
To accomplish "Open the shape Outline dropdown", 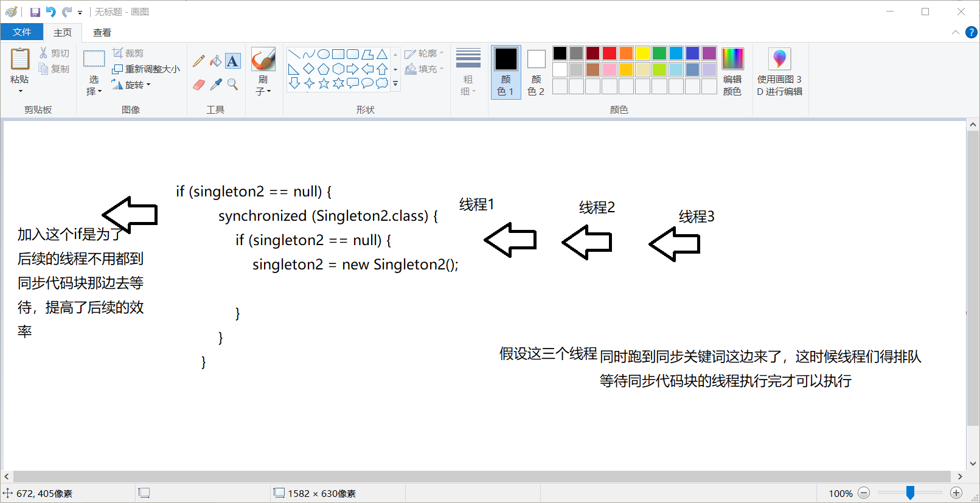I will 424,54.
